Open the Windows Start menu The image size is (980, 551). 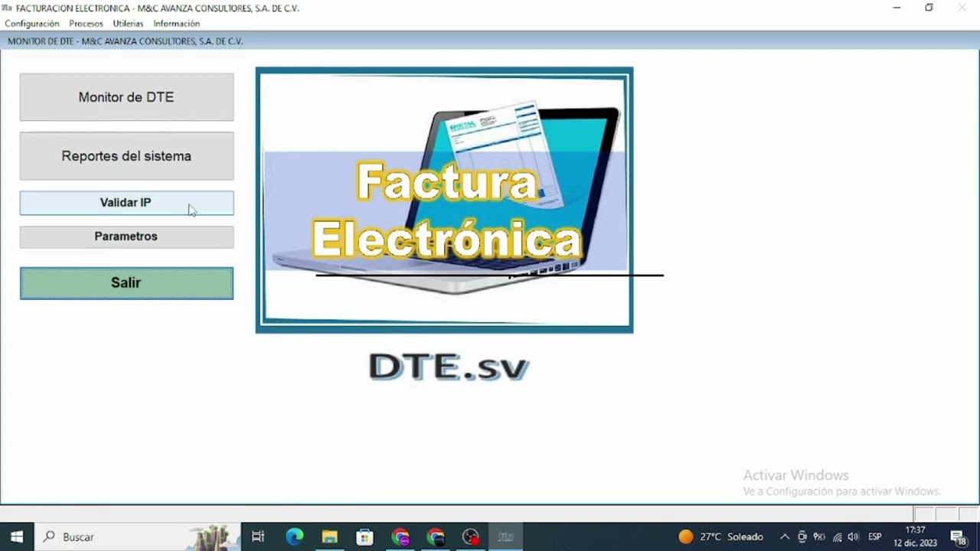(17, 537)
